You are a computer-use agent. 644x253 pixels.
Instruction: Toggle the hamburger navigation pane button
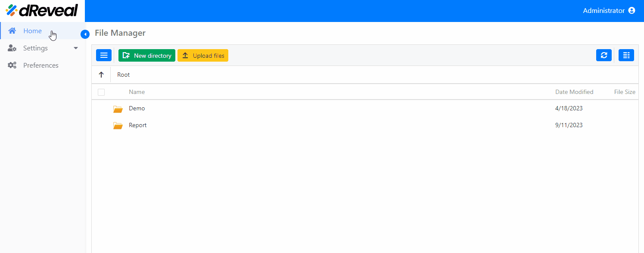pos(104,55)
